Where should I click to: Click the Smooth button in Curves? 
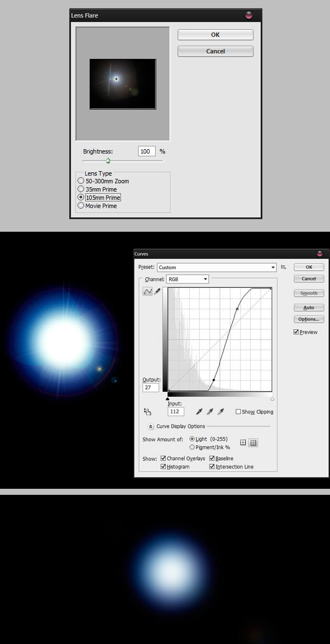coord(309,293)
